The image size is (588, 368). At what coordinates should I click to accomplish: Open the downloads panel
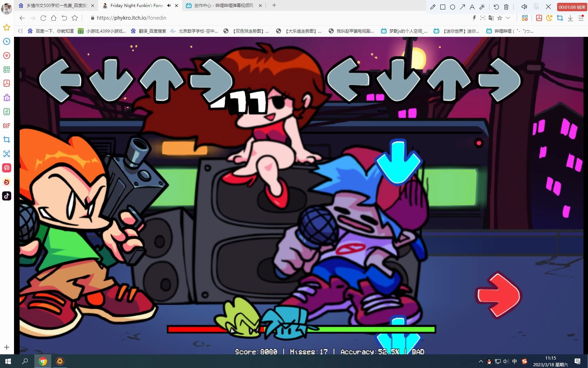(570, 18)
